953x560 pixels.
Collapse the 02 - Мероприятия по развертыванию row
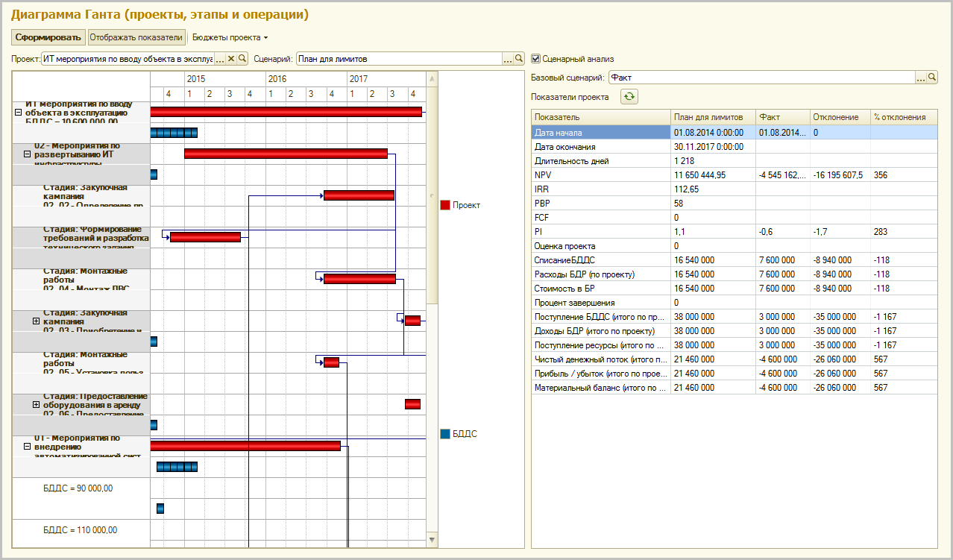point(27,154)
